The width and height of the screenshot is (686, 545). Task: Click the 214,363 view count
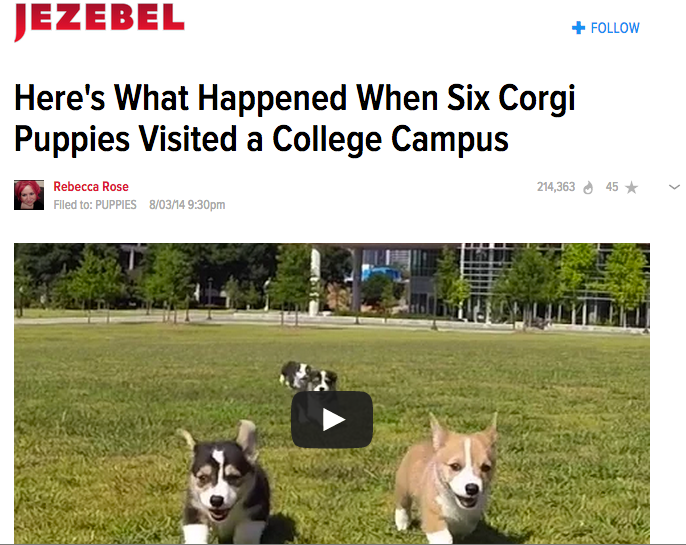coord(556,187)
